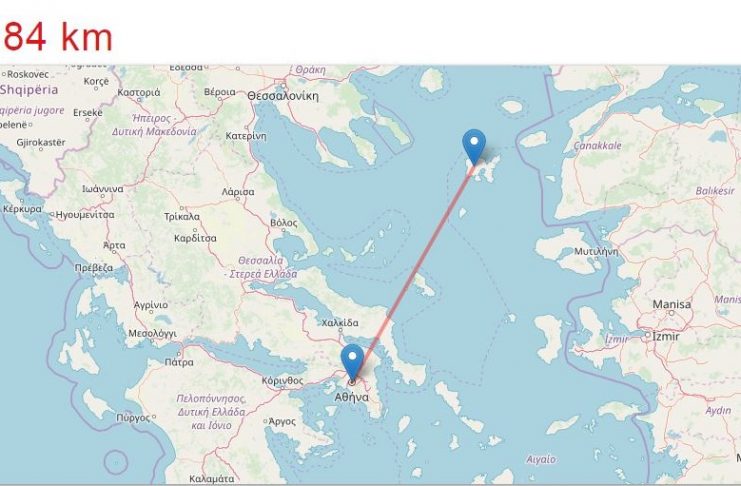Click the Balıkesir region label

(x=715, y=191)
